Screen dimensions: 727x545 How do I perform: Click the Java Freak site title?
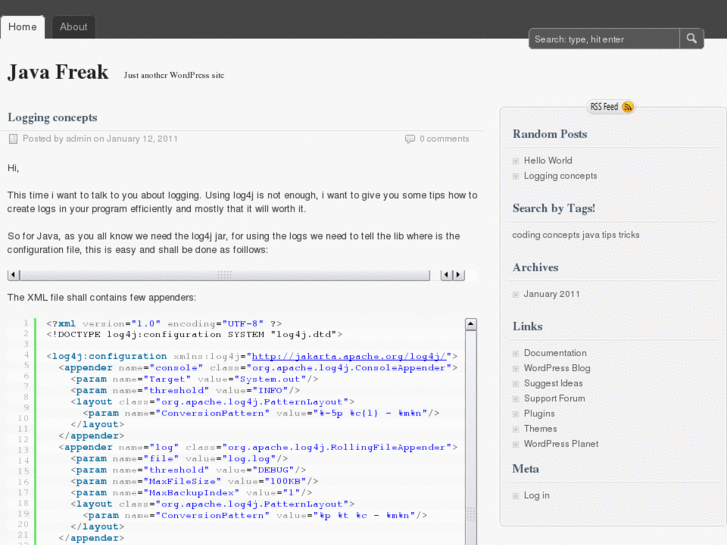click(58, 72)
